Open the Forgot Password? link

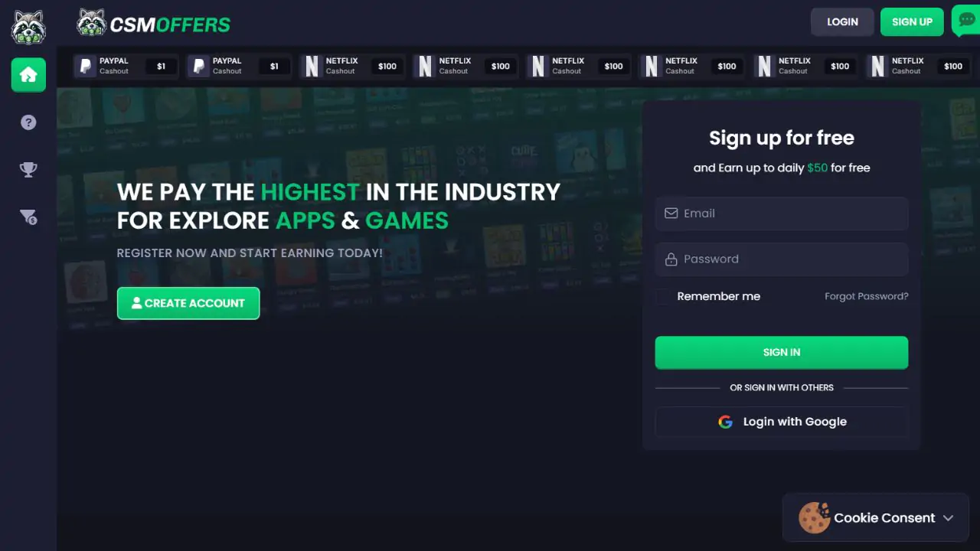click(867, 296)
